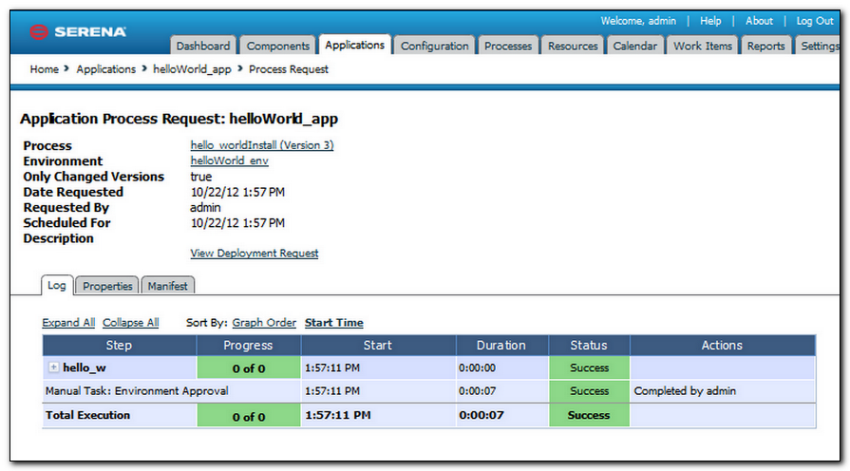This screenshot has width=850, height=471.
Task: Click the Step column header
Action: 119,345
